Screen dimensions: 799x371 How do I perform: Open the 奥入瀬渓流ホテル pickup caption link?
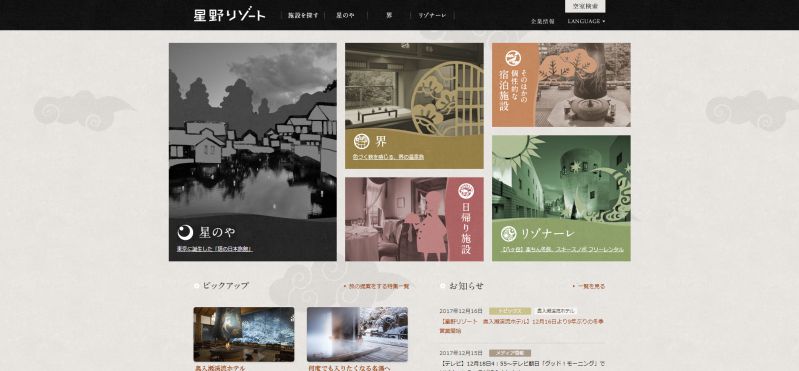click(220, 367)
